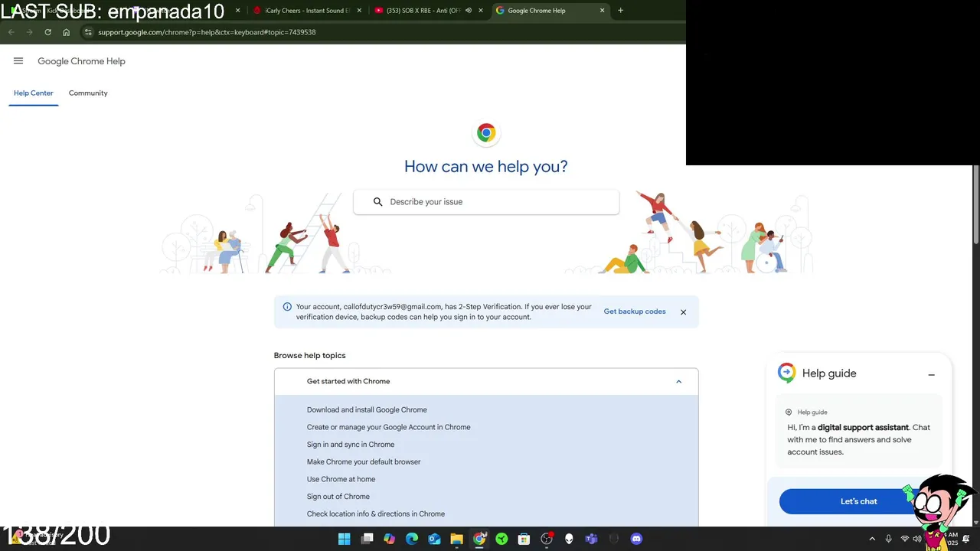Open Use Chrome at home article
The image size is (980, 551).
click(x=341, y=480)
